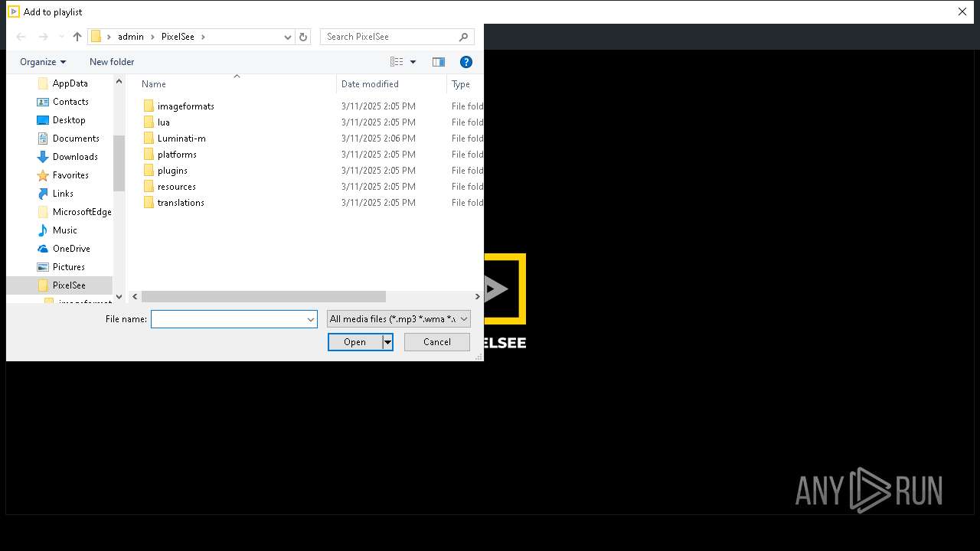Screen dimensions: 980x551
Task: Open OneDrive in navigation pane
Action: click(x=71, y=249)
